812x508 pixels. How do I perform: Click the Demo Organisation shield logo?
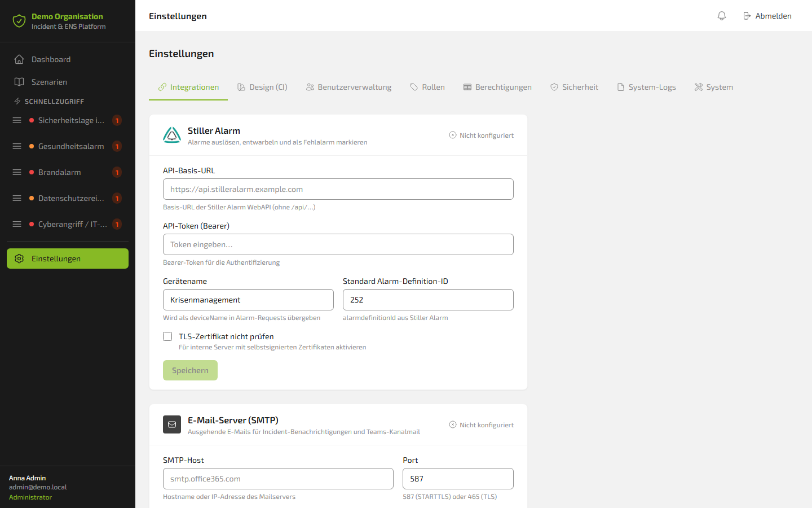tap(19, 21)
